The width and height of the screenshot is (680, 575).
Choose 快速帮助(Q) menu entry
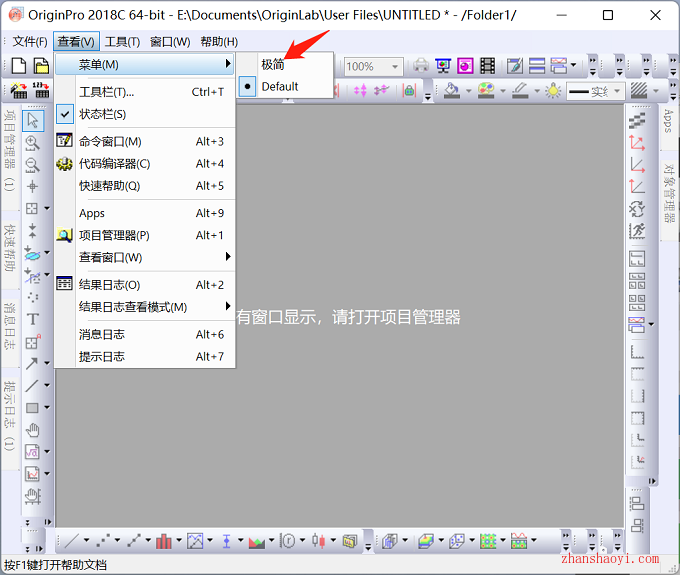tap(145, 186)
